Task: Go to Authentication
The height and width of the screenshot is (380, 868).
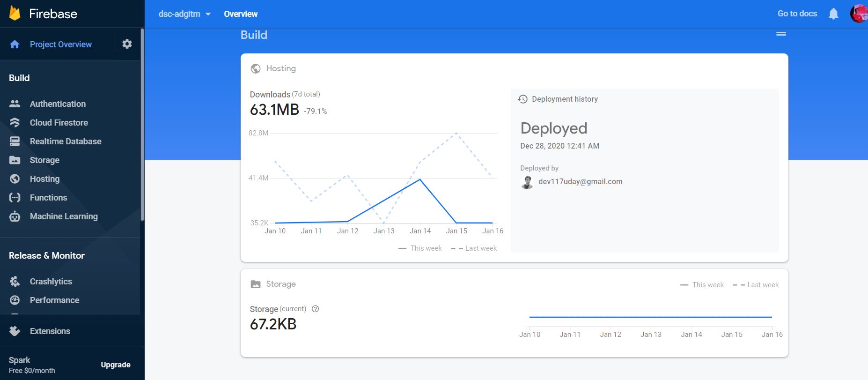Action: point(58,104)
